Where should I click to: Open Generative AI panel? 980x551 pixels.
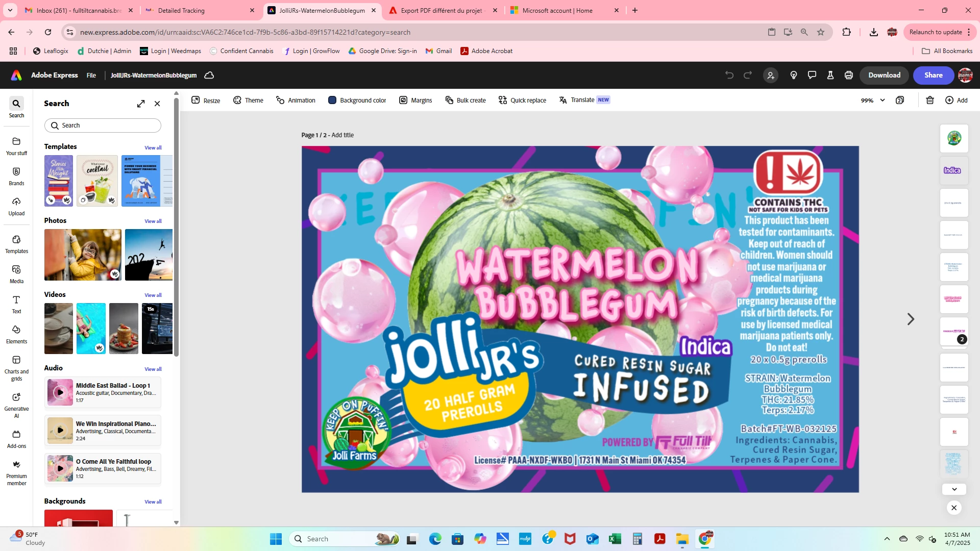tap(16, 405)
